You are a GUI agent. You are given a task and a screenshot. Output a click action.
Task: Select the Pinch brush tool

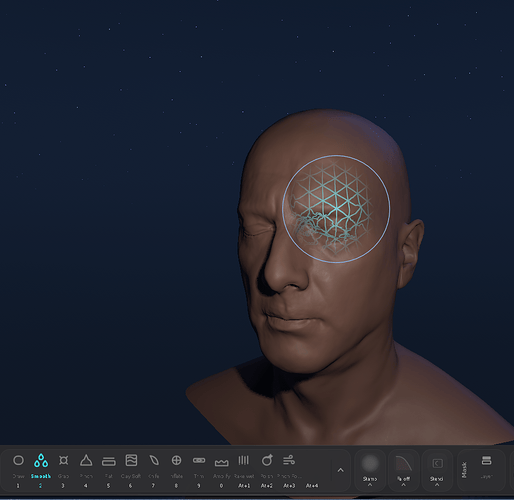pos(86,461)
